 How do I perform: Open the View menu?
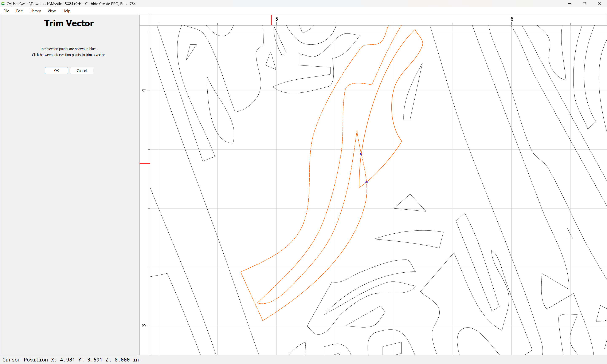pyautogui.click(x=51, y=11)
